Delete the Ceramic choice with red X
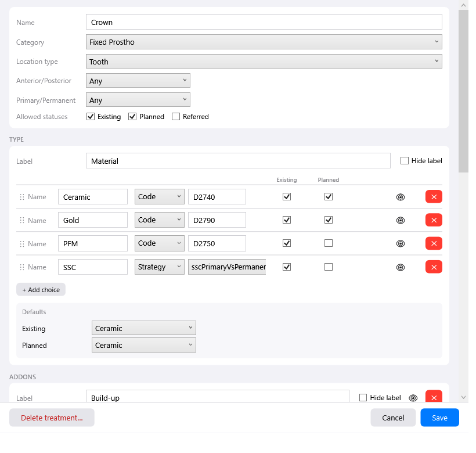The height and width of the screenshot is (453, 476). click(434, 197)
